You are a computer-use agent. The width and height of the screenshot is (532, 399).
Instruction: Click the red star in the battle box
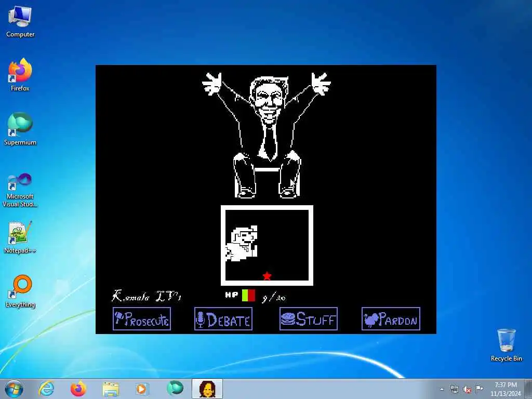pyautogui.click(x=267, y=276)
